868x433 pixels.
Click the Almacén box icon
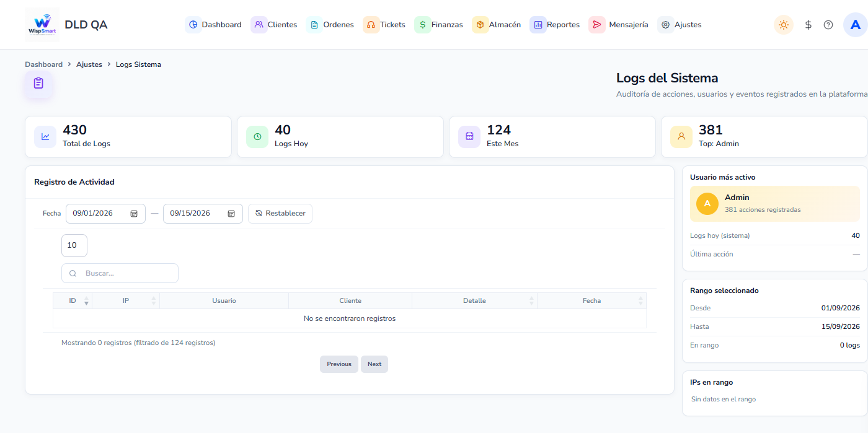(x=480, y=25)
